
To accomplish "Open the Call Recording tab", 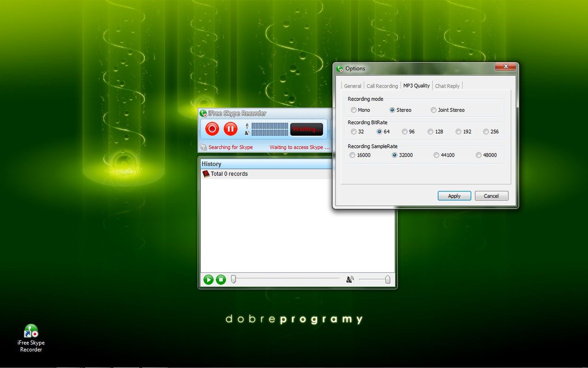I will [x=382, y=86].
